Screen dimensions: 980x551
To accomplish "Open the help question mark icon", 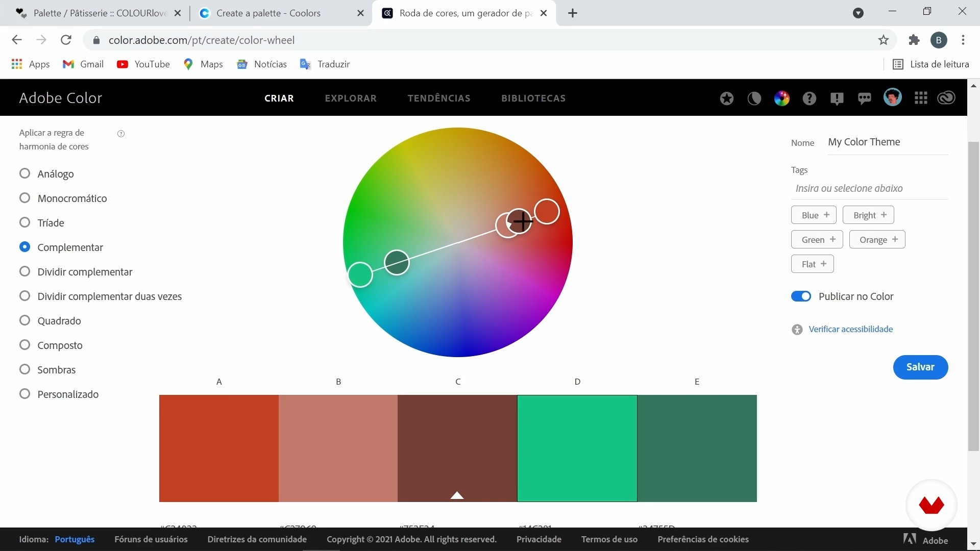I will 809,98.
